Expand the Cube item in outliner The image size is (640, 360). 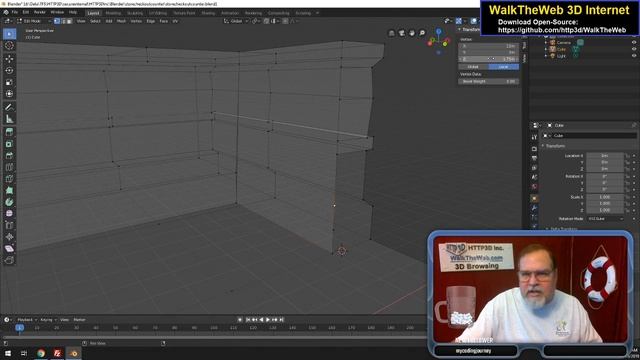546,49
